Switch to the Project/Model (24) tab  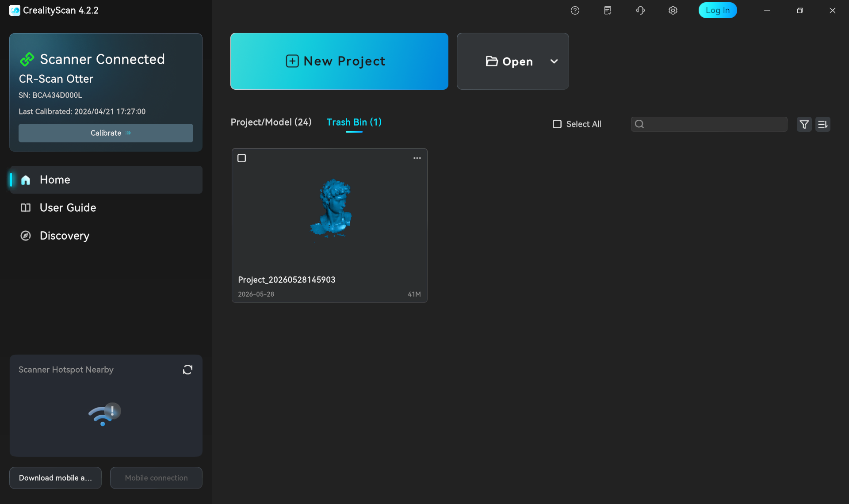(271, 122)
